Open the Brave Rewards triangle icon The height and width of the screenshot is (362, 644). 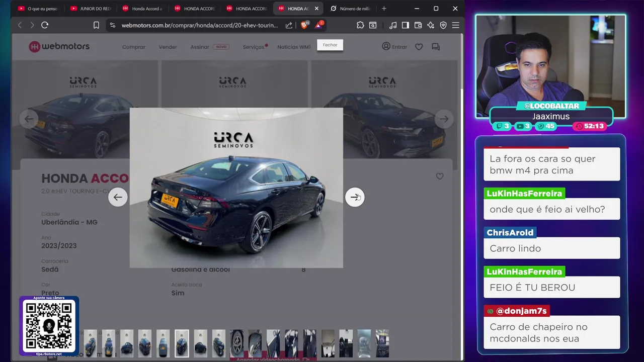[319, 25]
